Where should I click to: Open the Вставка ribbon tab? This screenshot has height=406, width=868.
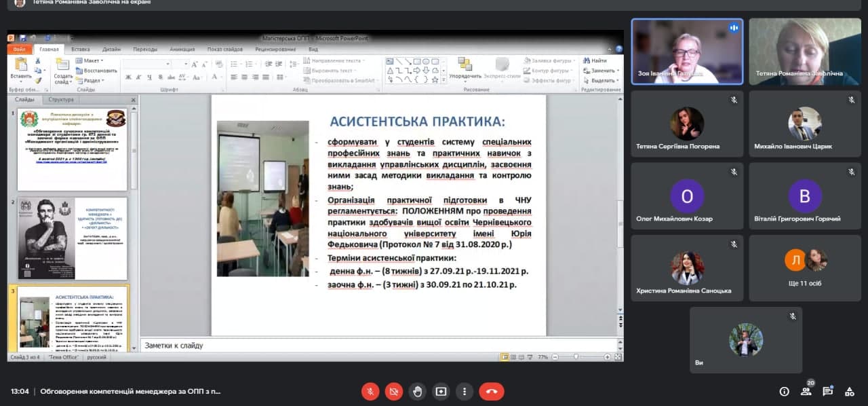click(x=80, y=50)
